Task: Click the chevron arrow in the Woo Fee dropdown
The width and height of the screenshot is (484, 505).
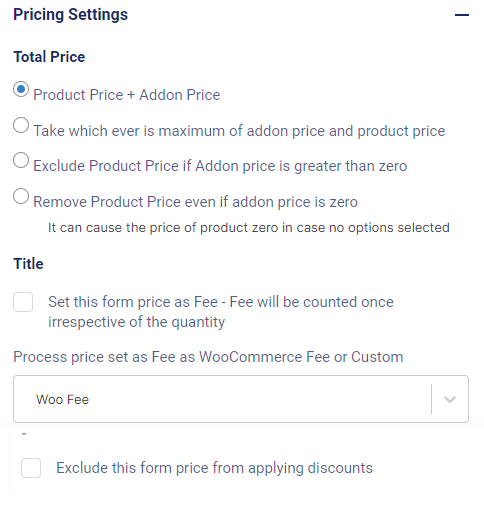Action: click(450, 399)
